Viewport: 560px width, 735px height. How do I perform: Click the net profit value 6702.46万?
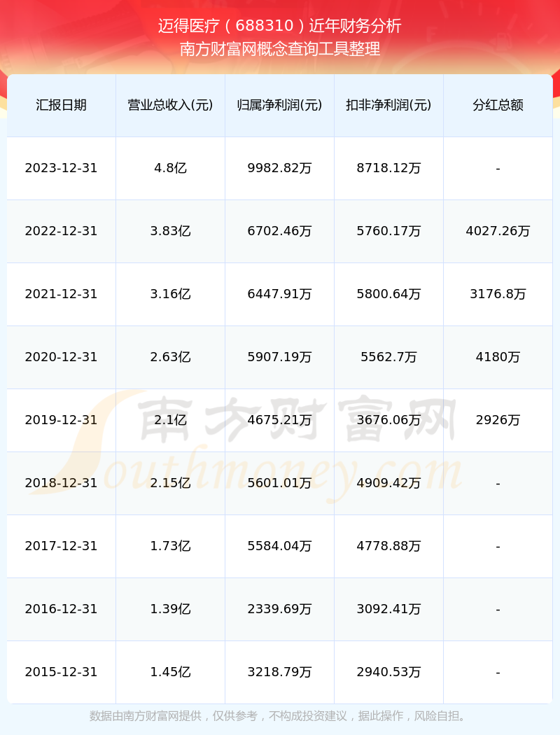click(x=280, y=231)
